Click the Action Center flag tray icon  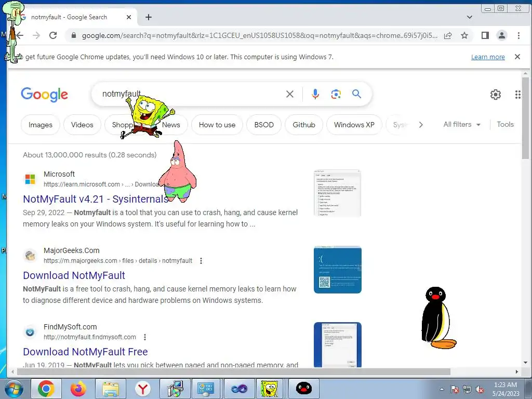click(455, 389)
